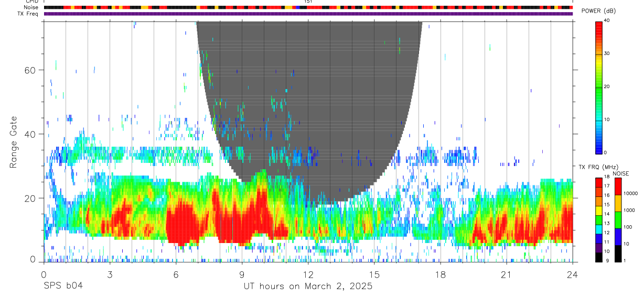Click the 'UT hours on March 2, 2025' label
644x297 pixels.
(308, 287)
